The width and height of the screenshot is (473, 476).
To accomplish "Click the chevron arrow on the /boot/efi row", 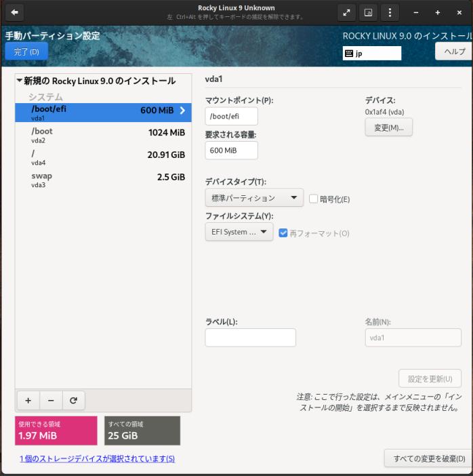I will [182, 111].
